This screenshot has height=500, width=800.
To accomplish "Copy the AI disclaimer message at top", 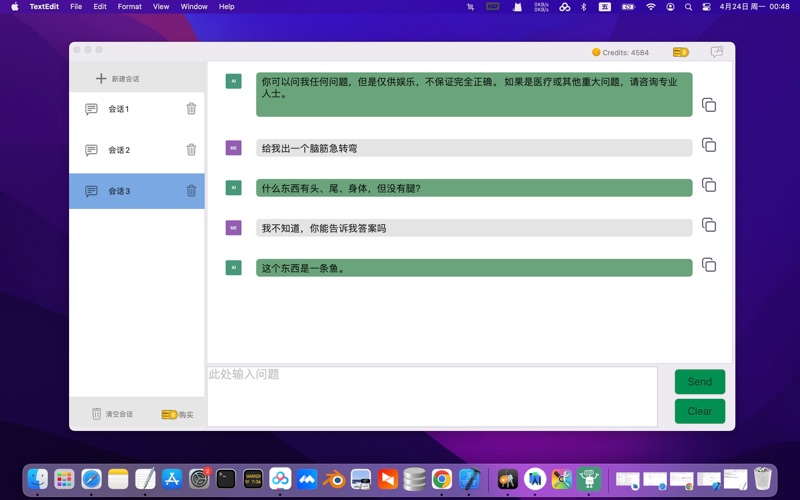I will click(x=709, y=105).
